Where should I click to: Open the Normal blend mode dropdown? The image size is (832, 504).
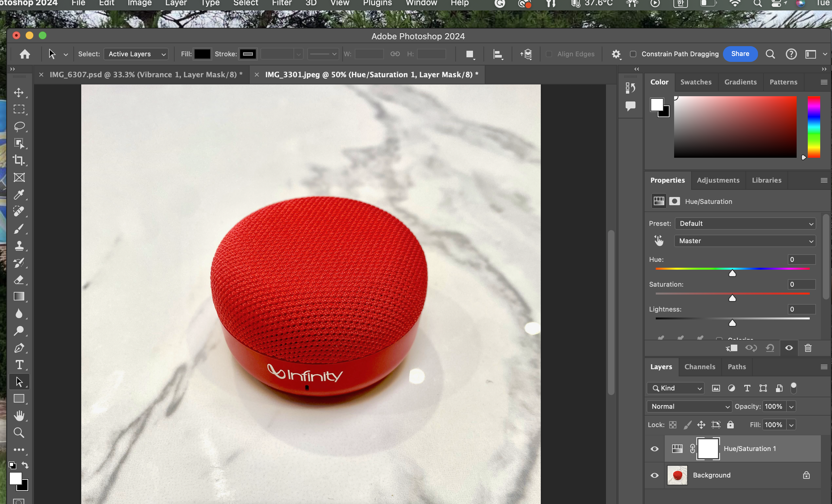[689, 406]
